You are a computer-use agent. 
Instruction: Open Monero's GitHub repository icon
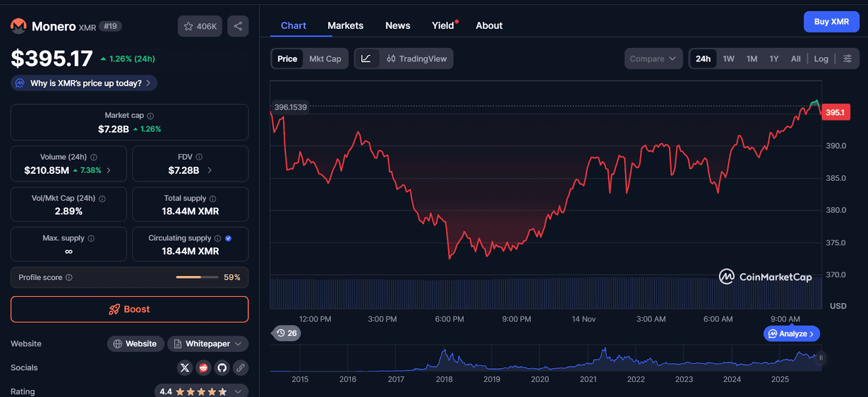tap(222, 368)
